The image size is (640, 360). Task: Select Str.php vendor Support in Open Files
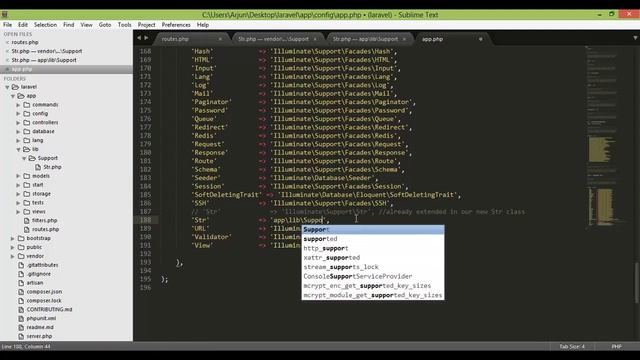[47, 51]
